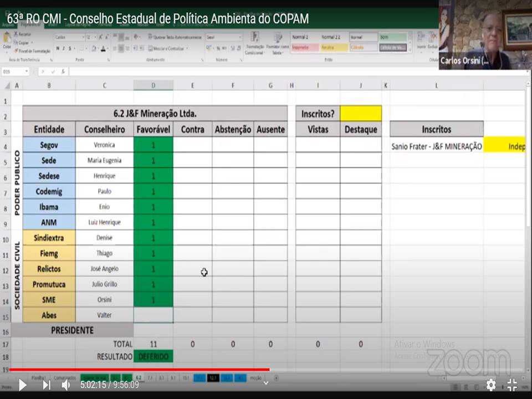Click the Recortar (cut) icon
Image resolution: width=532 pixels, height=399 pixels.
[x=23, y=34]
